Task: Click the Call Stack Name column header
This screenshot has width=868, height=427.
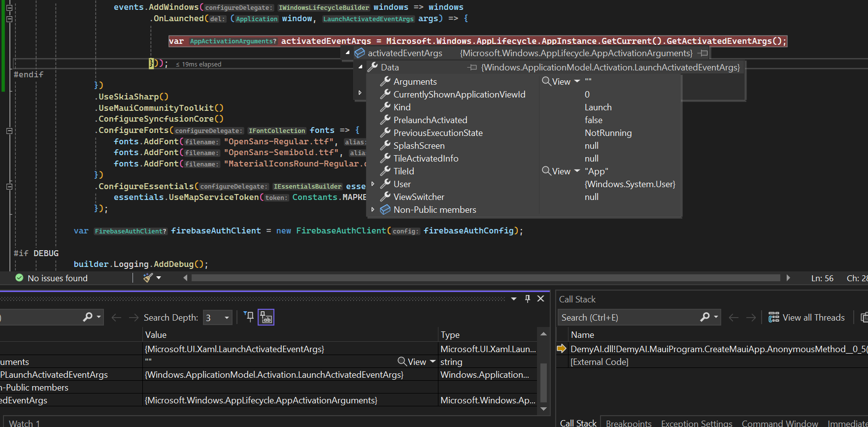Action: click(582, 335)
